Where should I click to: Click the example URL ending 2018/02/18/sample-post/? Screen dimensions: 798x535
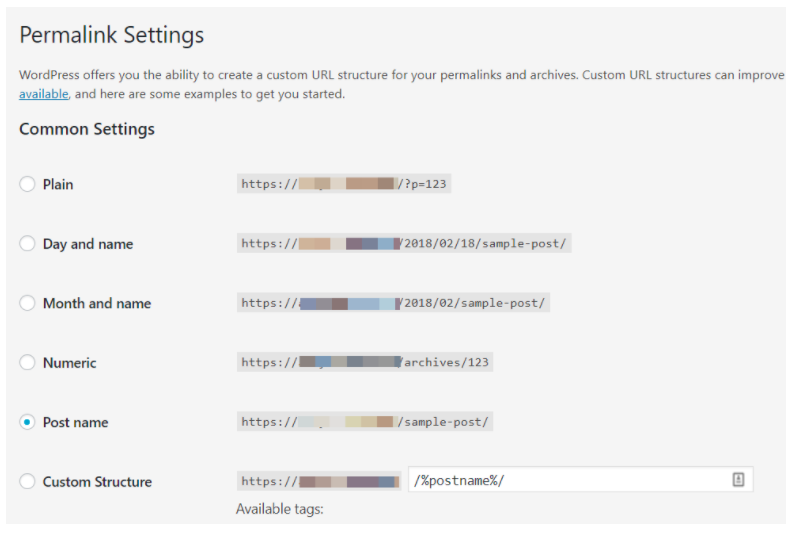coord(404,243)
